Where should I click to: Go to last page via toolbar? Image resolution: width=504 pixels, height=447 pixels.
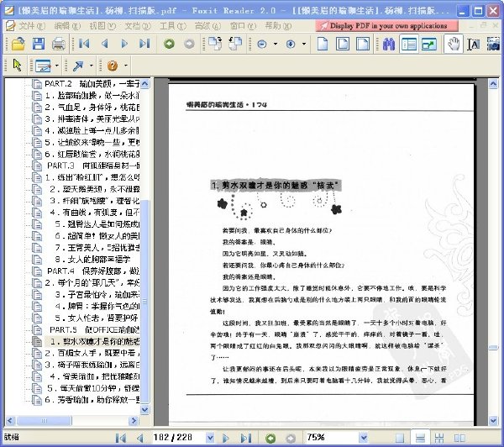pyautogui.click(x=144, y=44)
